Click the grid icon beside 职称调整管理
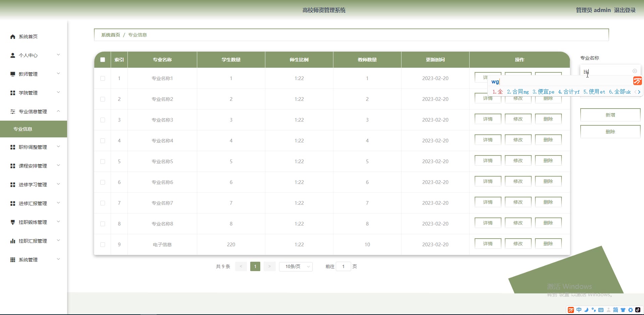 tap(13, 147)
